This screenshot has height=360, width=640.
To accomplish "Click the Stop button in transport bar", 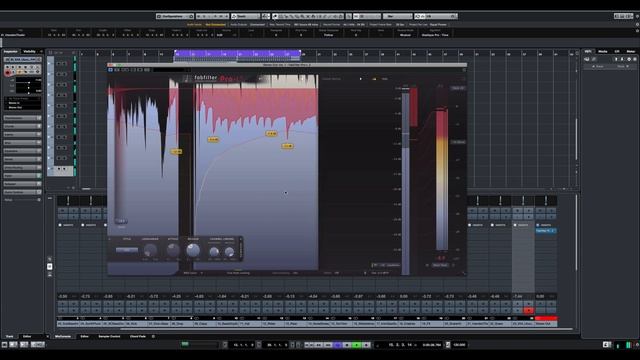I will [x=347, y=345].
